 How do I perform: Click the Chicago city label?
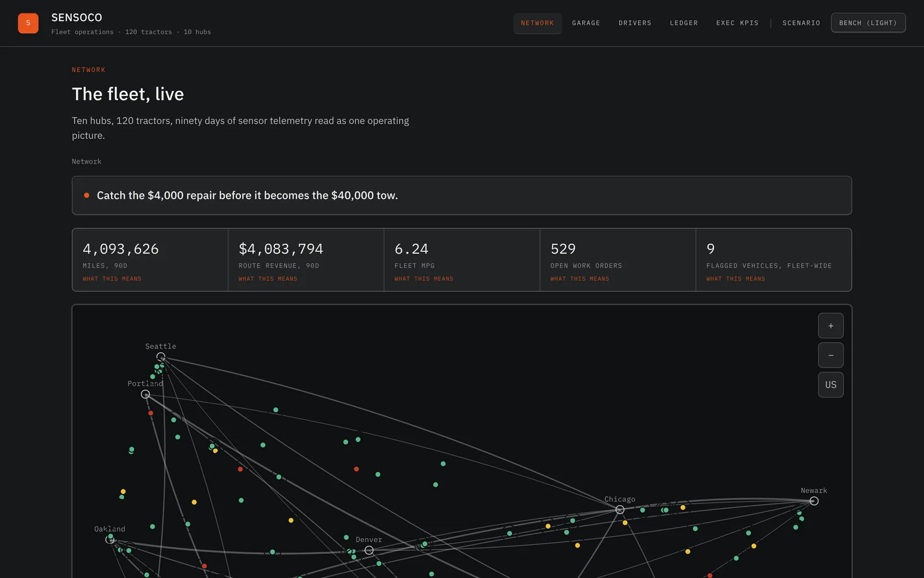click(620, 499)
